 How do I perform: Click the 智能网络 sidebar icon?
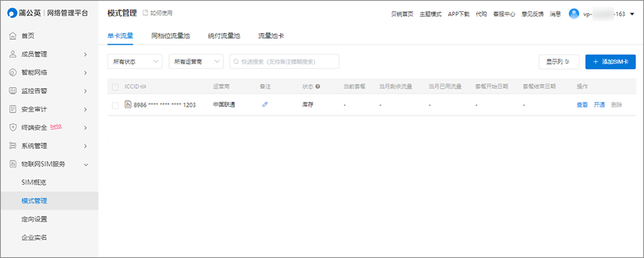pyautogui.click(x=13, y=73)
